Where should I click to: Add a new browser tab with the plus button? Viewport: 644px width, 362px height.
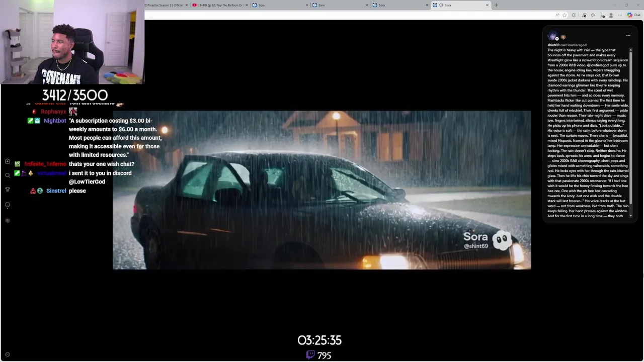point(496,5)
